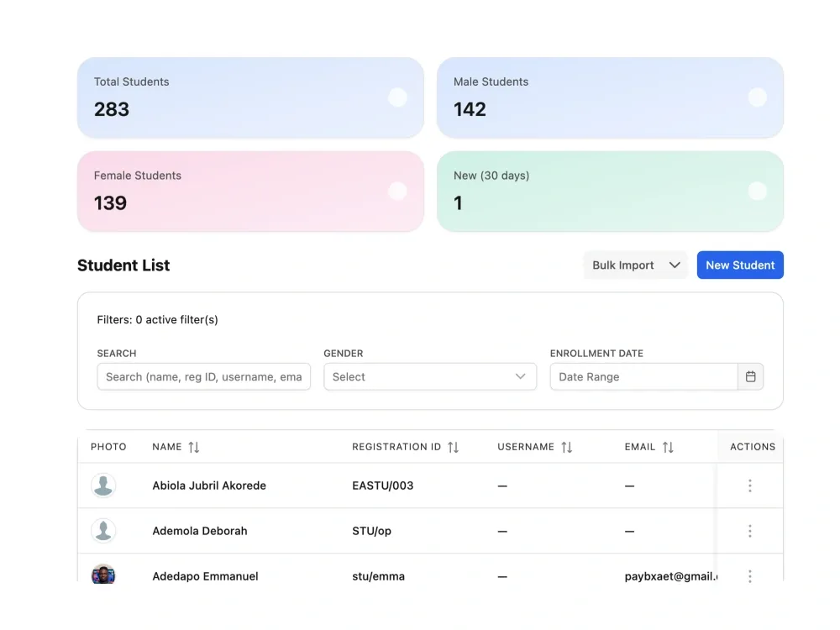The width and height of the screenshot is (840, 630).
Task: Click the paybxaet@gmail email cell
Action: (x=670, y=576)
